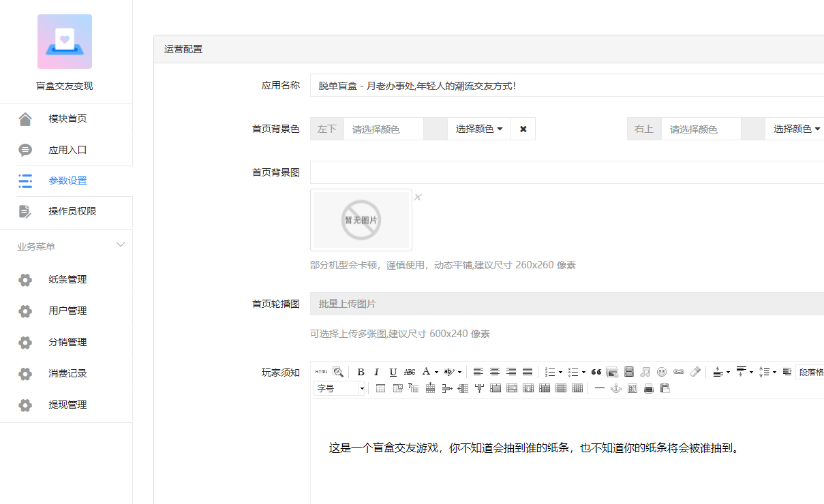Open 模块首页 in sidebar
Screen dimensions: 824x504
66,119
